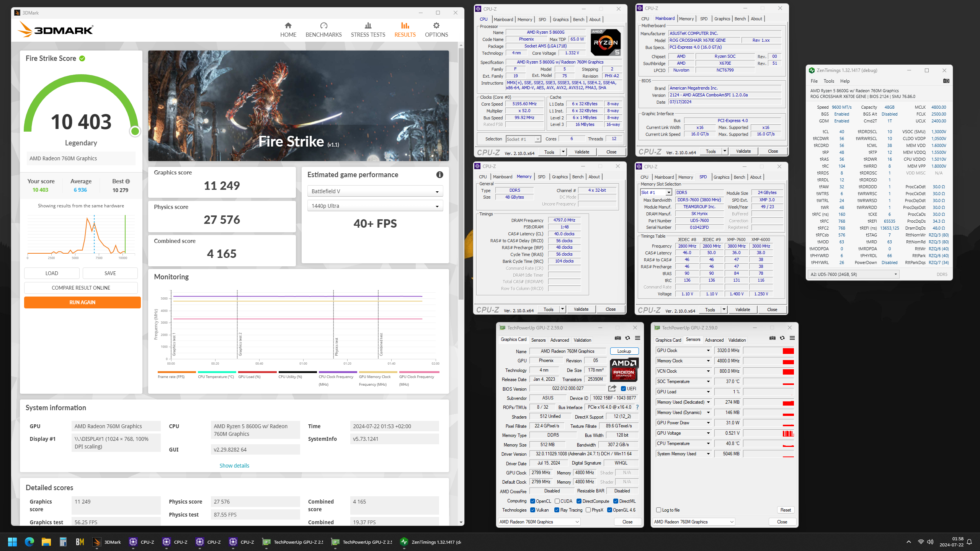Screen dimensions: 980x551
Task: Open the GPU Power Draw sensor dropdown
Action: coord(684,423)
